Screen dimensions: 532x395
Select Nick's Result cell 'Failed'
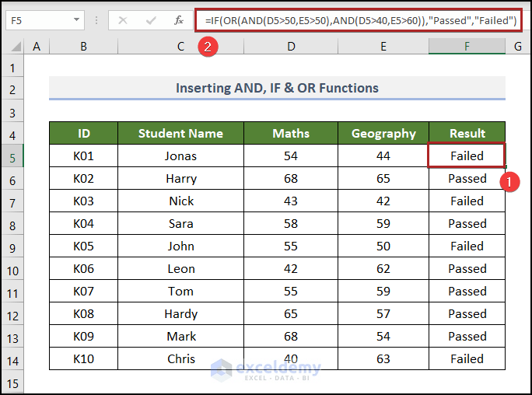[x=467, y=201]
